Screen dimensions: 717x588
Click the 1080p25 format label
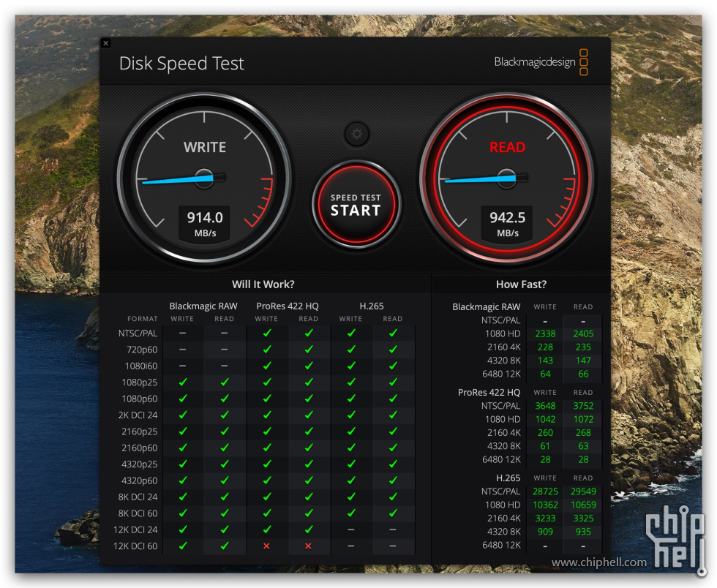pos(140,382)
